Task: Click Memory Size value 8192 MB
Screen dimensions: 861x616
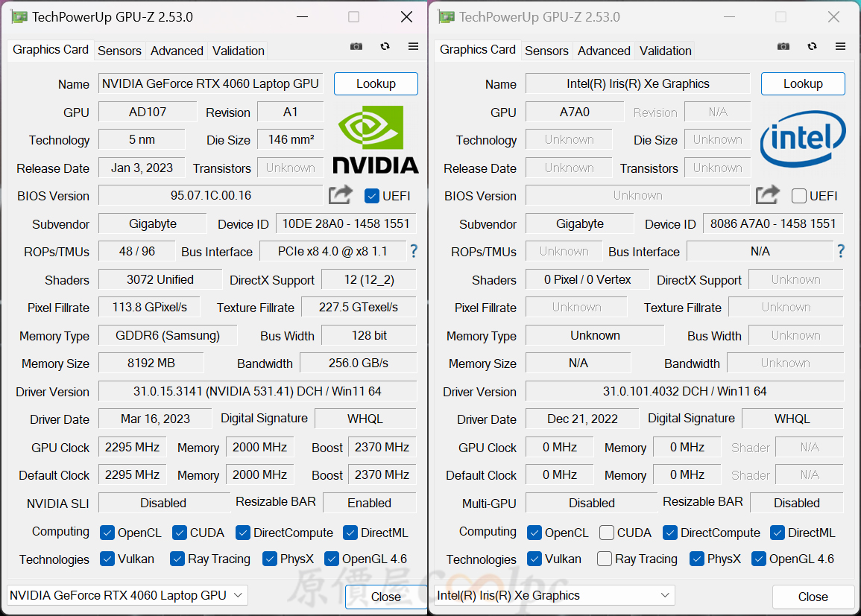Action: pos(151,363)
